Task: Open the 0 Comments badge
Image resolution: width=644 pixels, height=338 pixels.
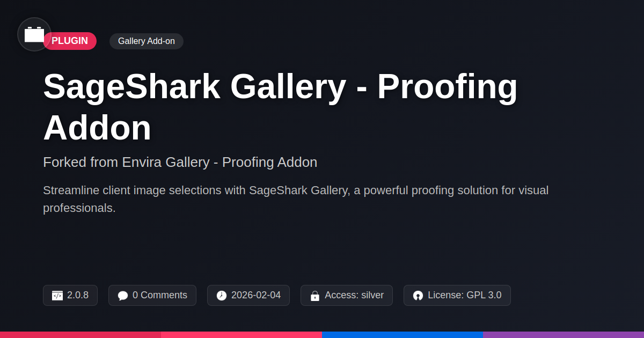Action: point(152,295)
